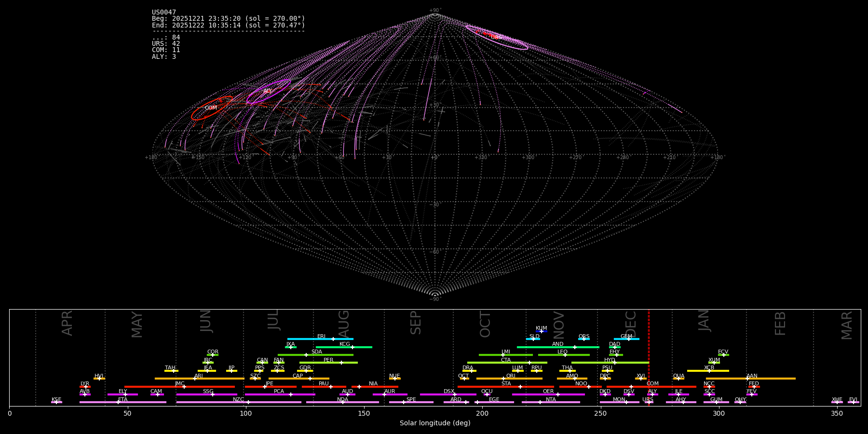This screenshot has width=868, height=434.
Task: Click the STA shower label
Action: click(x=506, y=384)
